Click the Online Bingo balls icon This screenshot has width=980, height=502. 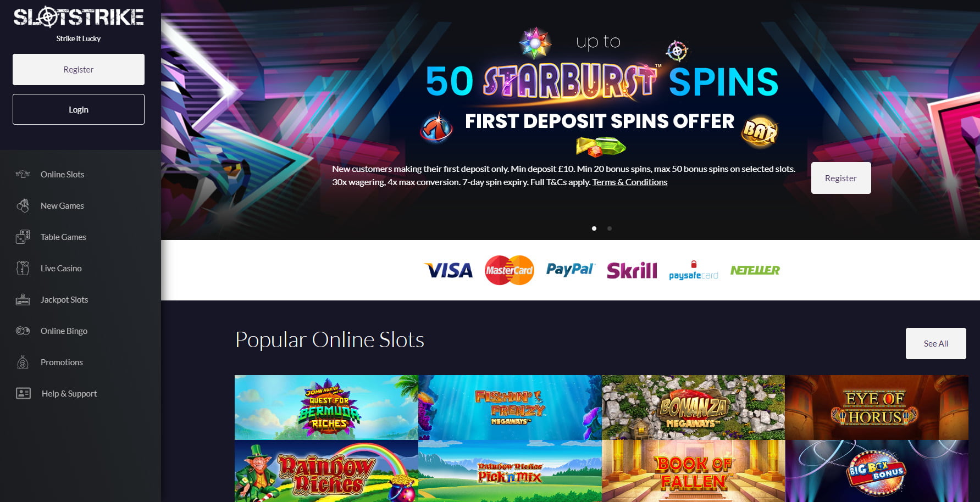pyautogui.click(x=23, y=331)
